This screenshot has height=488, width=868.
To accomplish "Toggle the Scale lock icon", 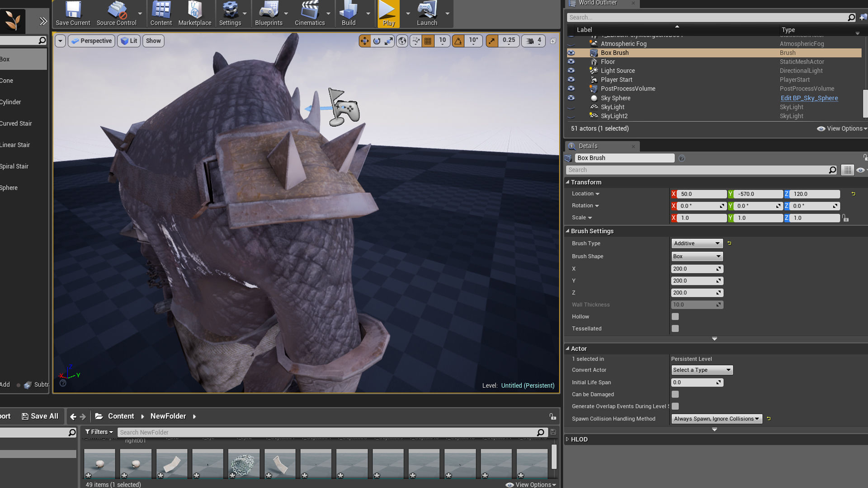I will tap(845, 218).
